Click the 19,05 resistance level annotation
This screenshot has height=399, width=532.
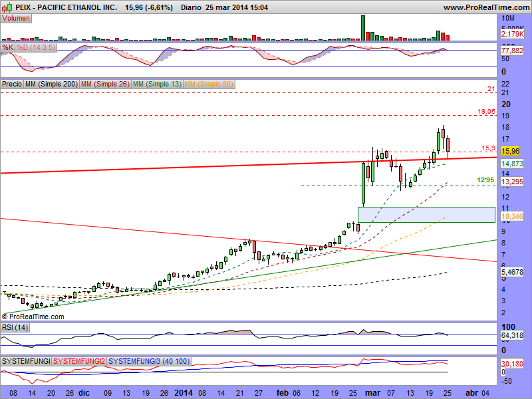point(487,111)
